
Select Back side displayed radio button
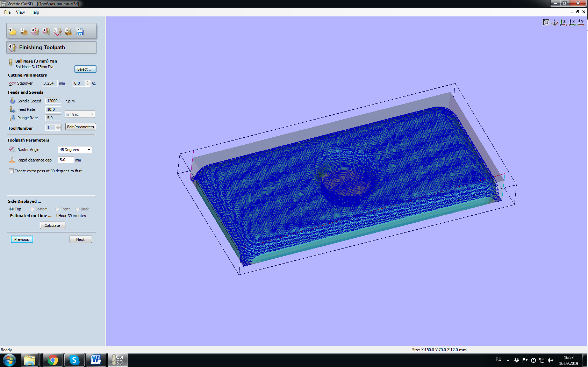pos(78,209)
